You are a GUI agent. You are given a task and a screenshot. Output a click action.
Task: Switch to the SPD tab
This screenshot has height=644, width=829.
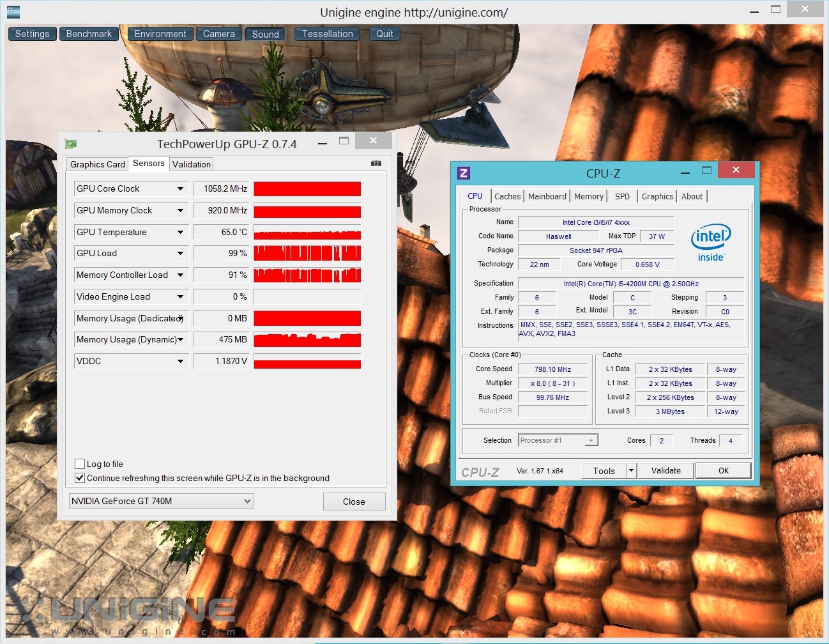click(623, 197)
